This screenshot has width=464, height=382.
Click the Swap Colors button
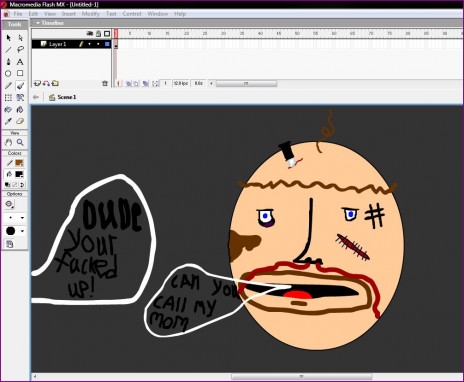click(22, 184)
